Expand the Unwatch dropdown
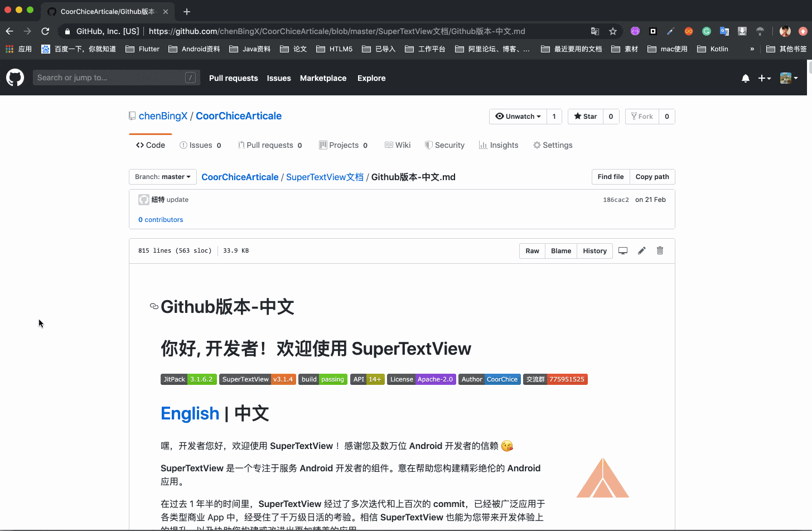 click(x=518, y=116)
